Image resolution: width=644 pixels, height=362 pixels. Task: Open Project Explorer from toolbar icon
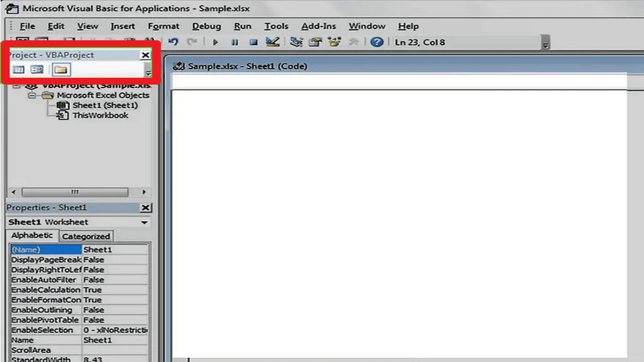(x=296, y=42)
